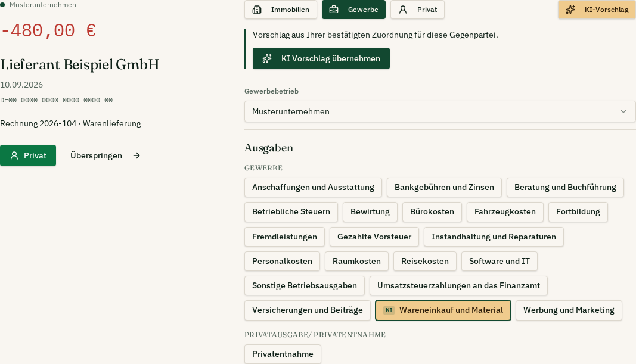Click the amount -480,00 €
The height and width of the screenshot is (364, 636).
(48, 31)
